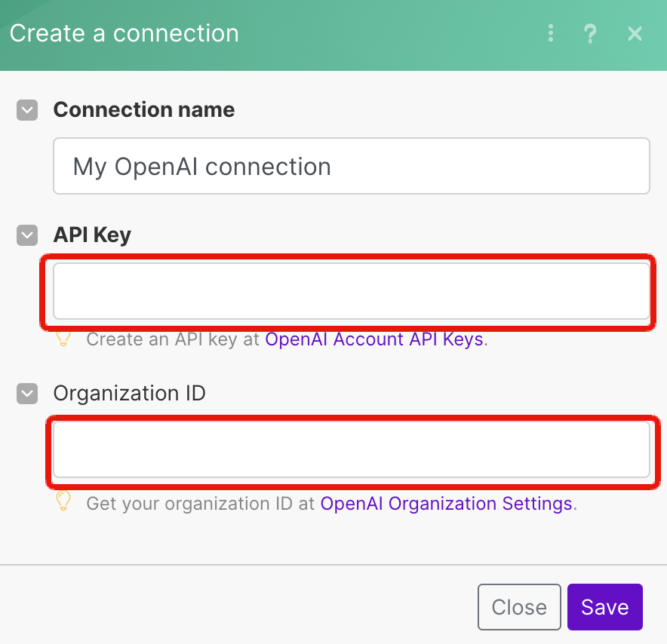The height and width of the screenshot is (644, 667).
Task: Click the Organization ID label
Action: coord(129,393)
